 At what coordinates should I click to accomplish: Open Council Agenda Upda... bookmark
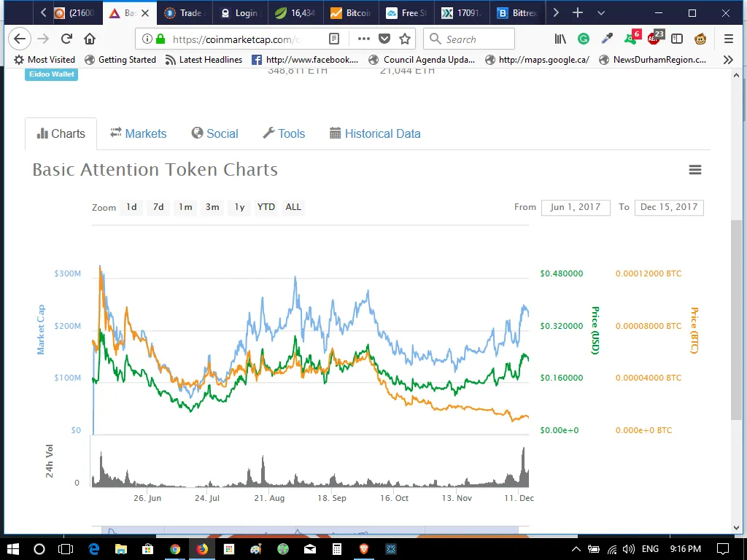click(422, 60)
